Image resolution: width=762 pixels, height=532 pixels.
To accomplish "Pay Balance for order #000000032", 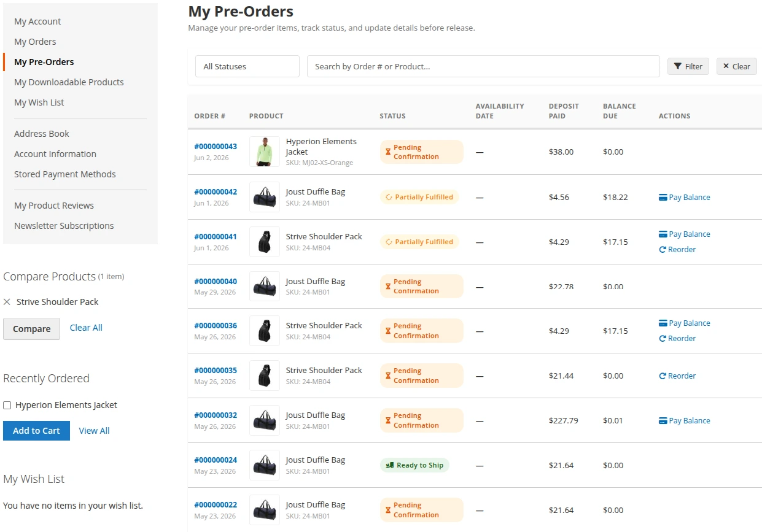I will (x=685, y=421).
